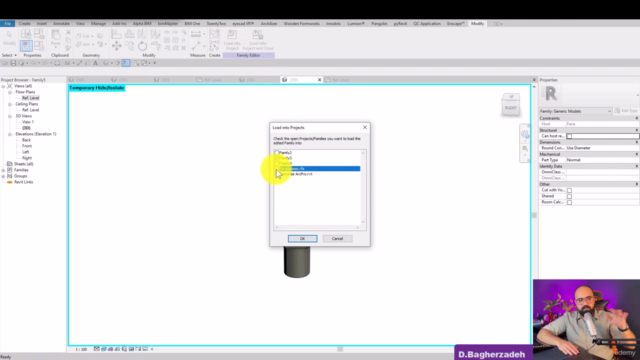The image size is (640, 360).
Task: Click the Join geometry tool
Action: coord(83,44)
